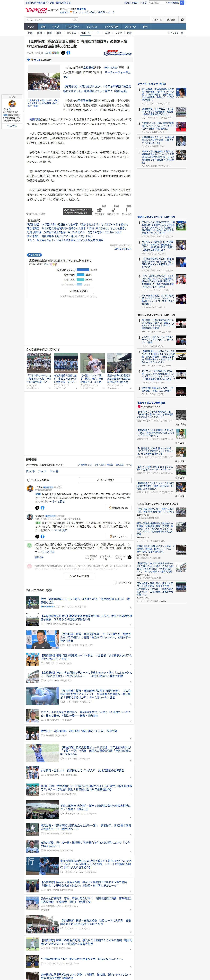Open the ランキング tab
This screenshot has width=210, height=980.
coord(130,27)
